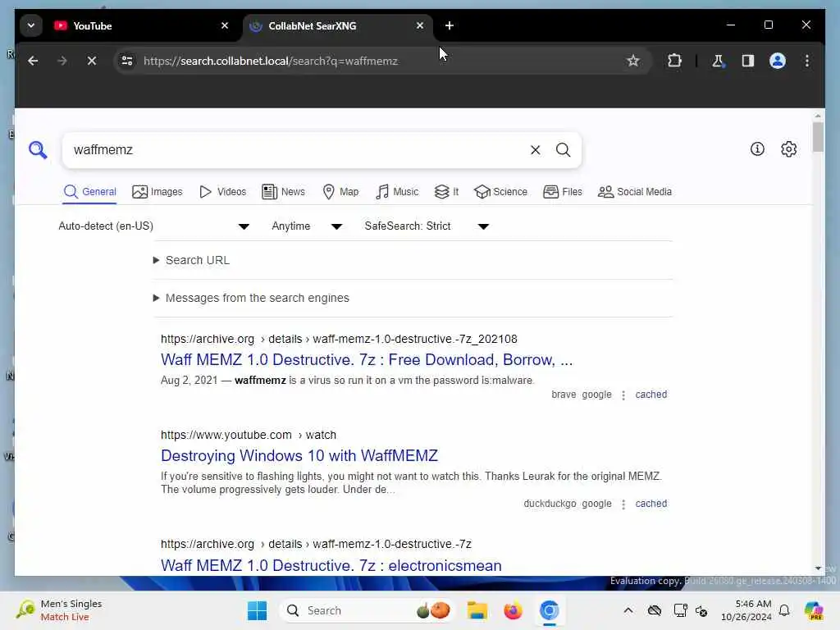Open the Anytime time range dropdown
The width and height of the screenshot is (840, 630).
307,226
